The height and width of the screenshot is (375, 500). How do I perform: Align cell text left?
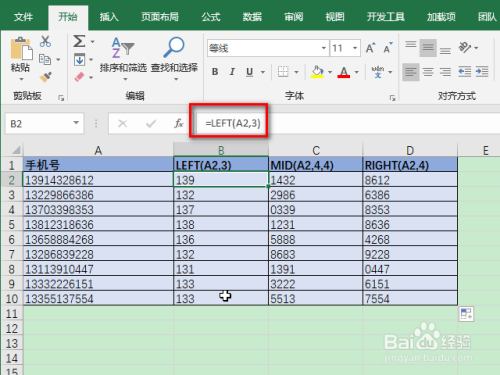pyautogui.click(x=411, y=72)
